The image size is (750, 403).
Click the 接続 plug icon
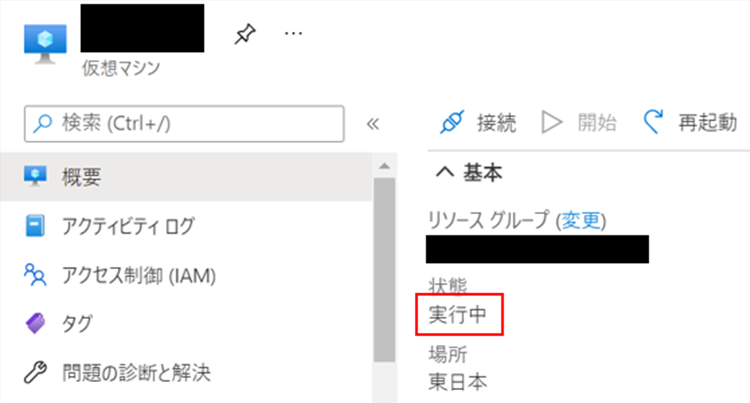pos(452,122)
